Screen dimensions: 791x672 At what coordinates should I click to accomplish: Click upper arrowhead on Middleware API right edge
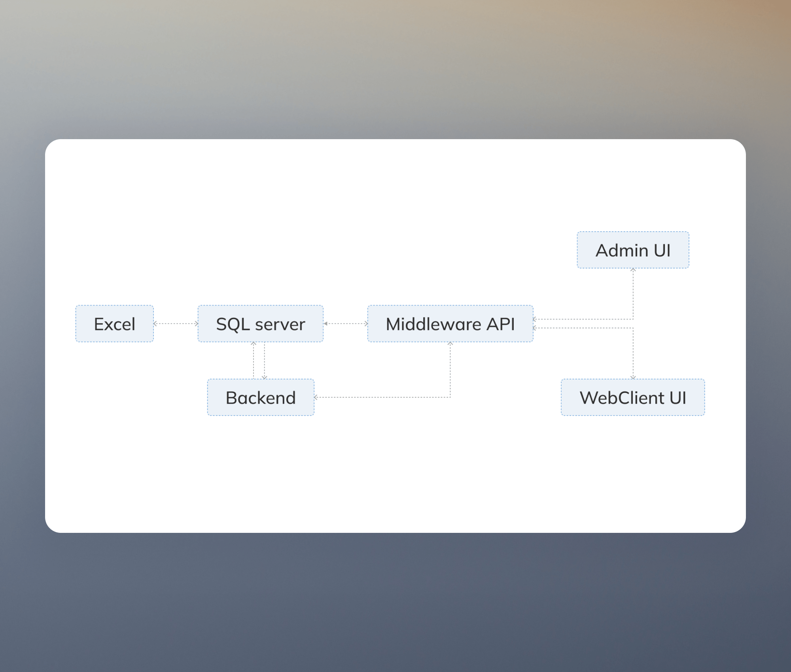pos(535,319)
